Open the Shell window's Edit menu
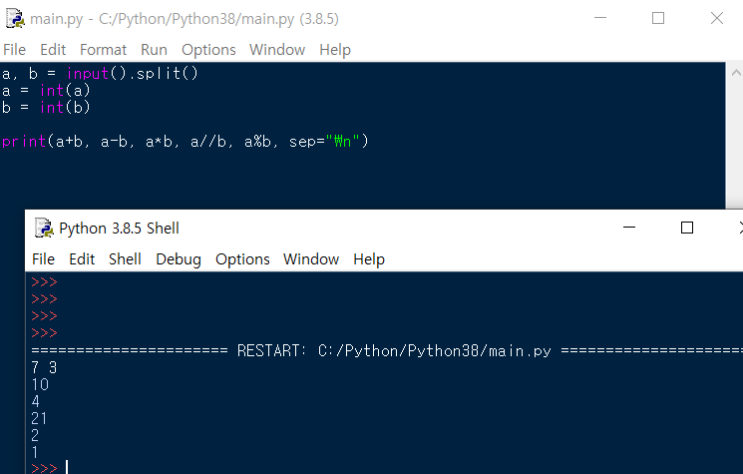Image resolution: width=743 pixels, height=474 pixels. [x=82, y=259]
